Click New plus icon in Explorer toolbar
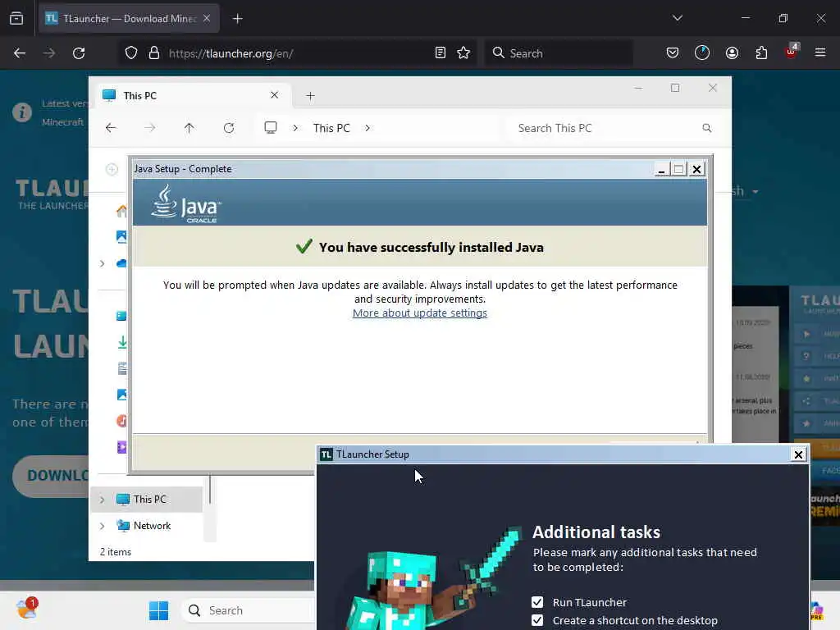The width and height of the screenshot is (840, 630). click(112, 169)
